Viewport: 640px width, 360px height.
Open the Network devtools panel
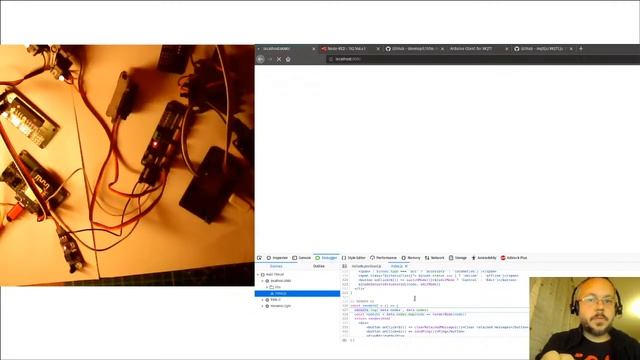pyautogui.click(x=434, y=258)
